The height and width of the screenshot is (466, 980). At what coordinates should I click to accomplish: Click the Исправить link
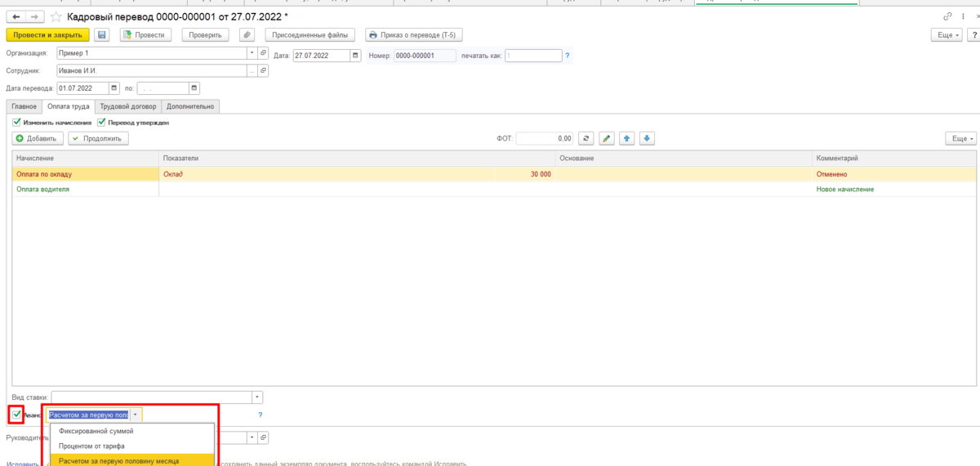coord(21,463)
